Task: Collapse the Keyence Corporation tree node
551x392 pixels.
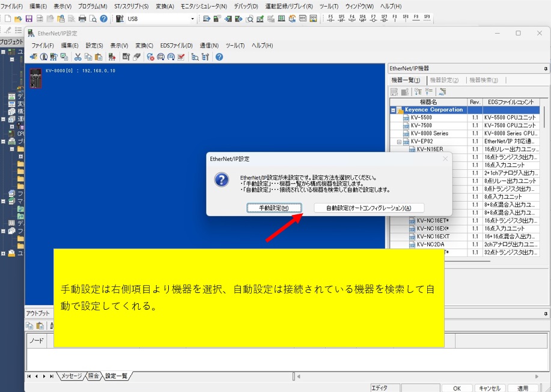Action: [394, 110]
